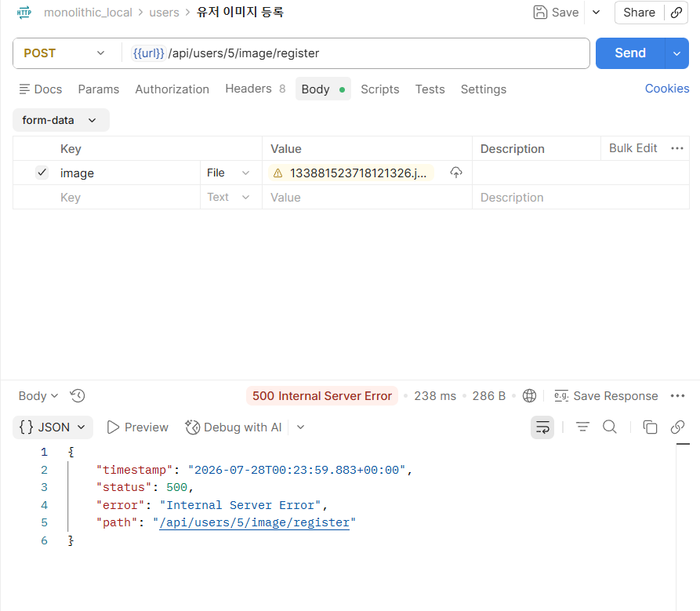Open the /api/users/5/image/register path link
Screen dimensions: 700x611
pyautogui.click(x=255, y=522)
